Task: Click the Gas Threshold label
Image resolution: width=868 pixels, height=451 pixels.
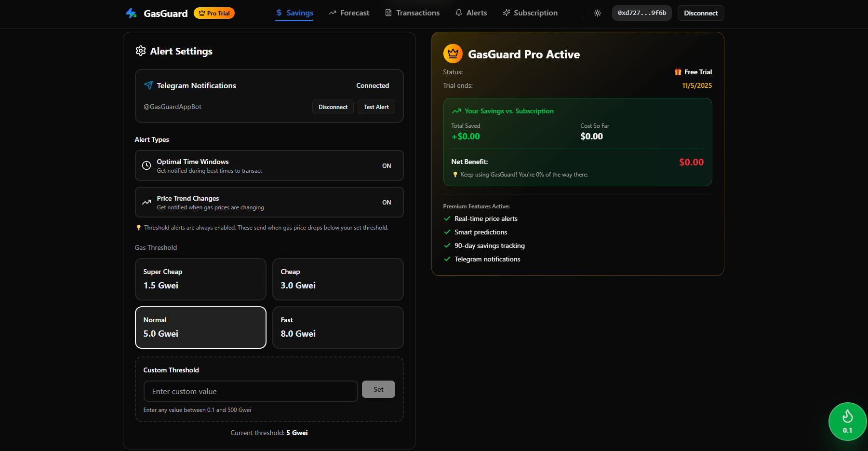Action: [156, 247]
